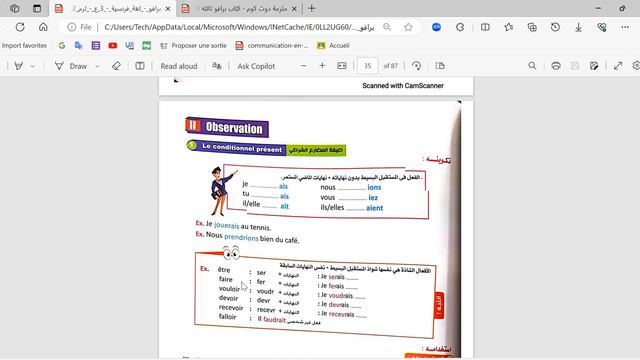
Task: Click 'faudrait' in the PDF table
Action: pyautogui.click(x=274, y=320)
